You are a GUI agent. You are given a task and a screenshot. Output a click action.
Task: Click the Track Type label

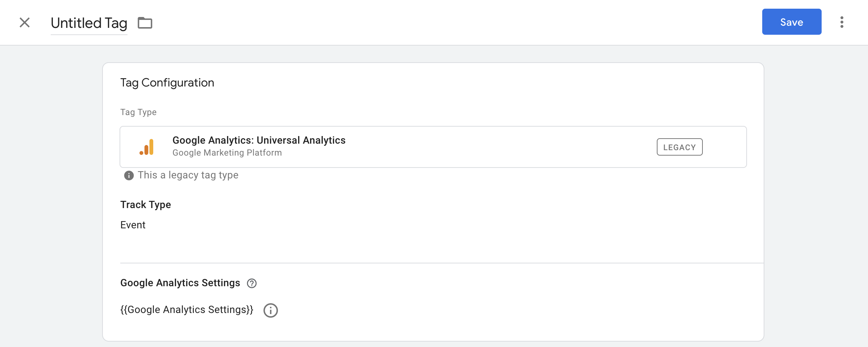(145, 205)
